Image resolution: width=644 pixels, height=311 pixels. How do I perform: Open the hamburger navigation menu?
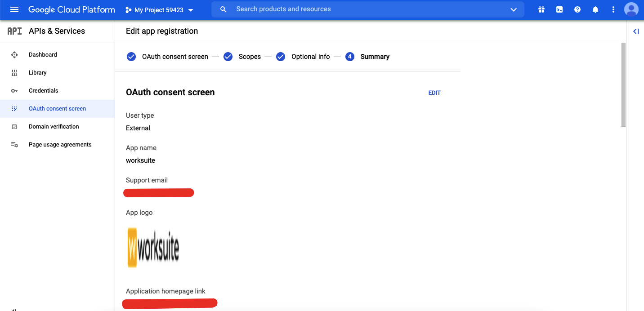14,9
